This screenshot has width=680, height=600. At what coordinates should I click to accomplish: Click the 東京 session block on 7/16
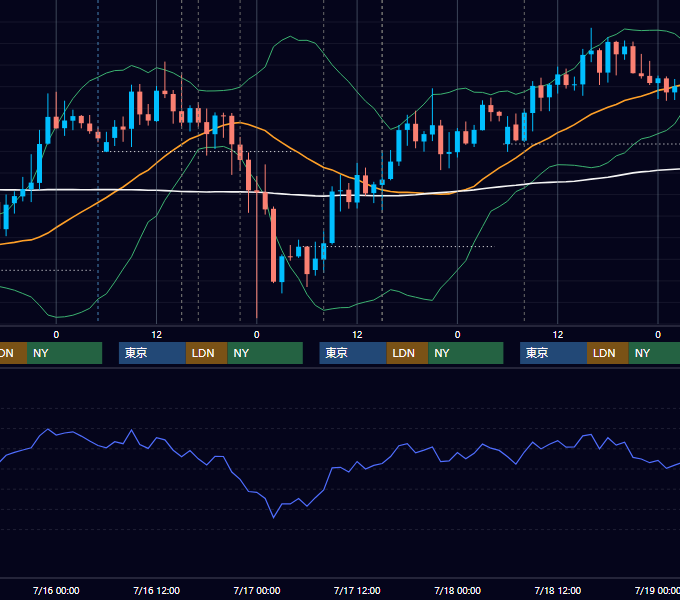(x=152, y=353)
